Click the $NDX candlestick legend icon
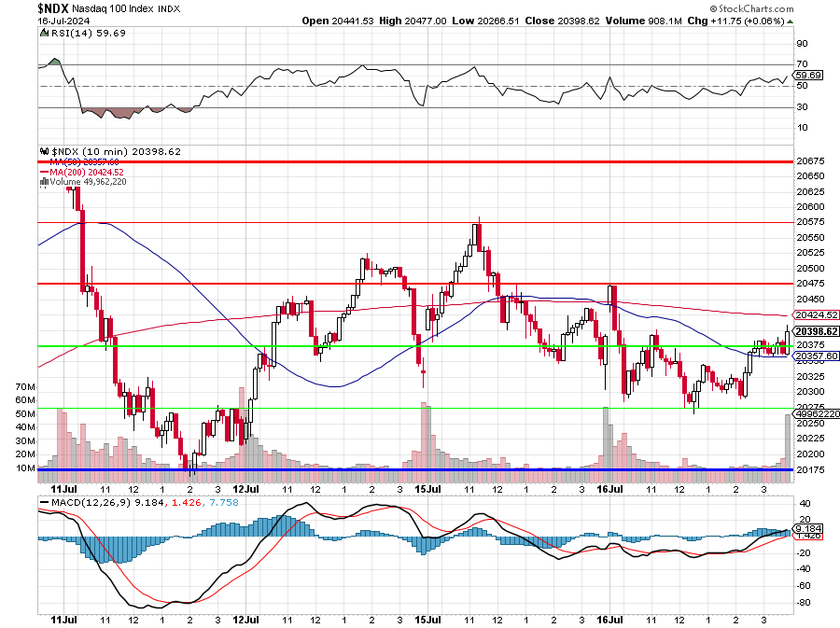Viewport: 840px width, 628px height. point(43,151)
